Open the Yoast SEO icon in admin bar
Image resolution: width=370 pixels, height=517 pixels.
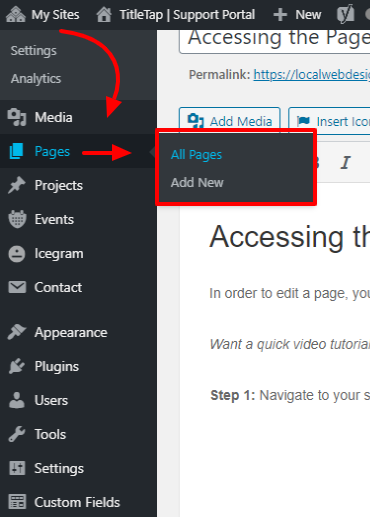[345, 15]
